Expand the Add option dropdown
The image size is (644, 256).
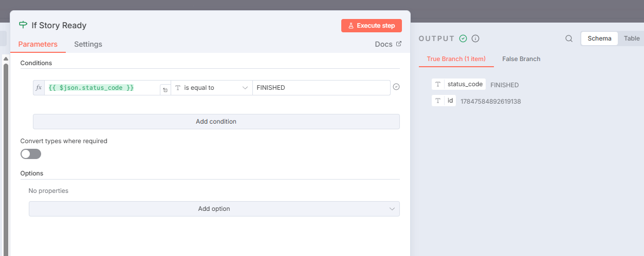pos(214,209)
